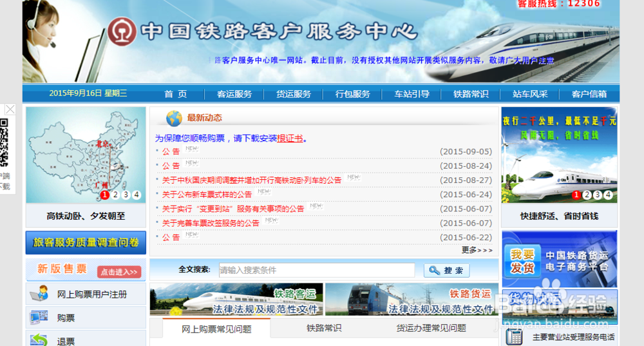Image resolution: width=644 pixels, height=346 pixels.
Task: Click the China Railway logo emblem
Action: point(122,32)
